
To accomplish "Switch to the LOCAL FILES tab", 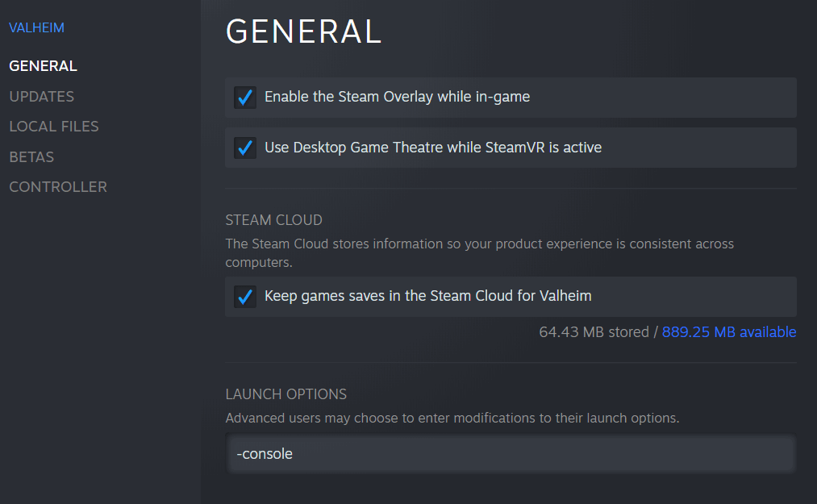I will pos(53,127).
